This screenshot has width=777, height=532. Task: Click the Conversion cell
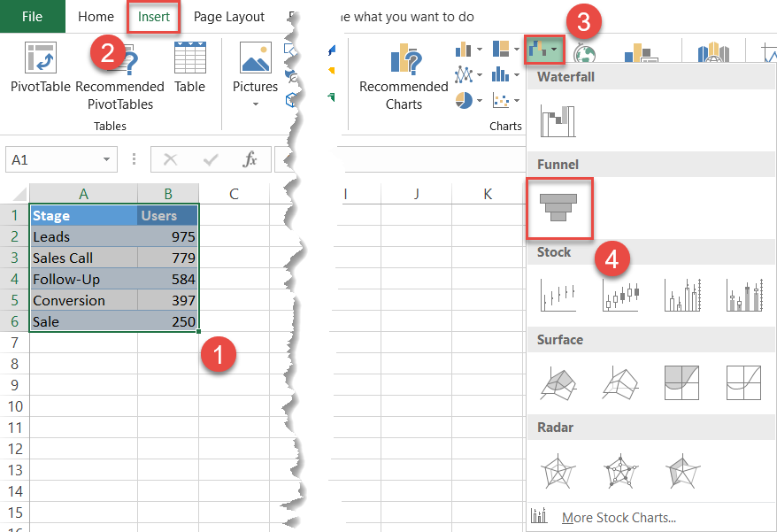pos(83,300)
